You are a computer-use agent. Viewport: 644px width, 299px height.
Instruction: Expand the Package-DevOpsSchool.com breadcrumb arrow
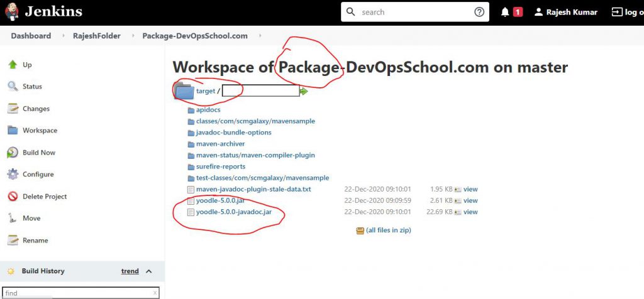(260, 36)
